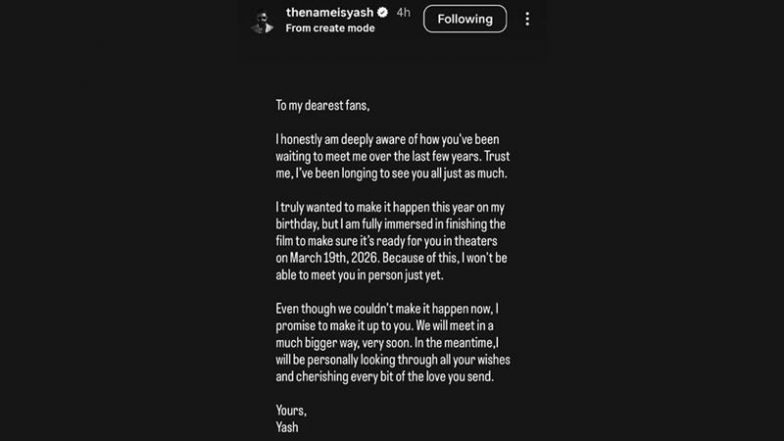Click the "To my dearest fans," greeting
The image size is (784, 441).
(320, 105)
